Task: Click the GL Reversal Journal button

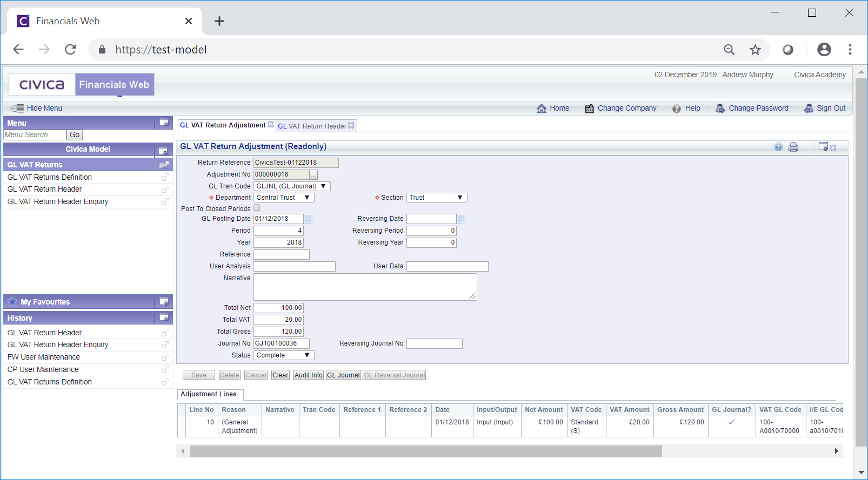Action: [x=395, y=375]
